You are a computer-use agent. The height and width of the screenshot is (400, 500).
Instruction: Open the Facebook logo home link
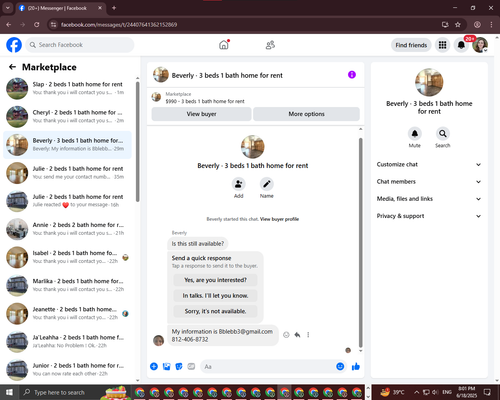point(14,45)
